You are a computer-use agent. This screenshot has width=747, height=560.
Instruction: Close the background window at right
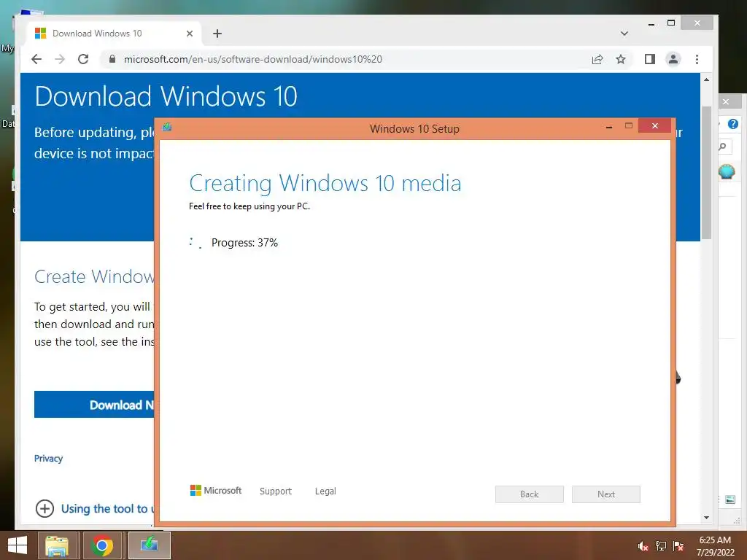coord(726,101)
